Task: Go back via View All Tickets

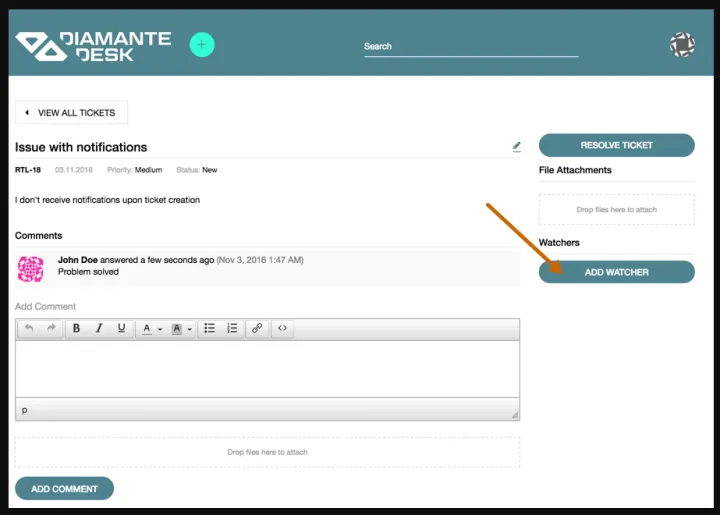Action: click(71, 113)
